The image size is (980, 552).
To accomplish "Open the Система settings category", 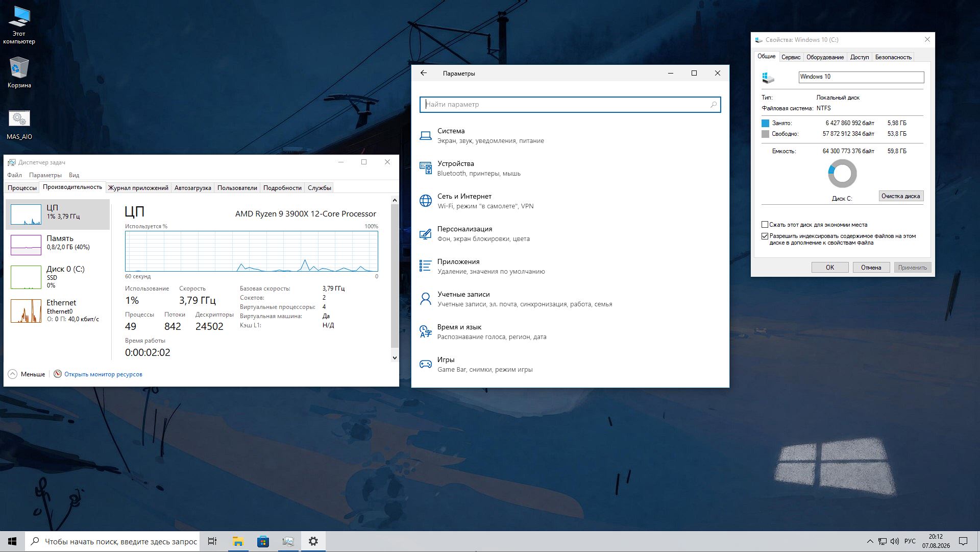I will click(x=570, y=136).
